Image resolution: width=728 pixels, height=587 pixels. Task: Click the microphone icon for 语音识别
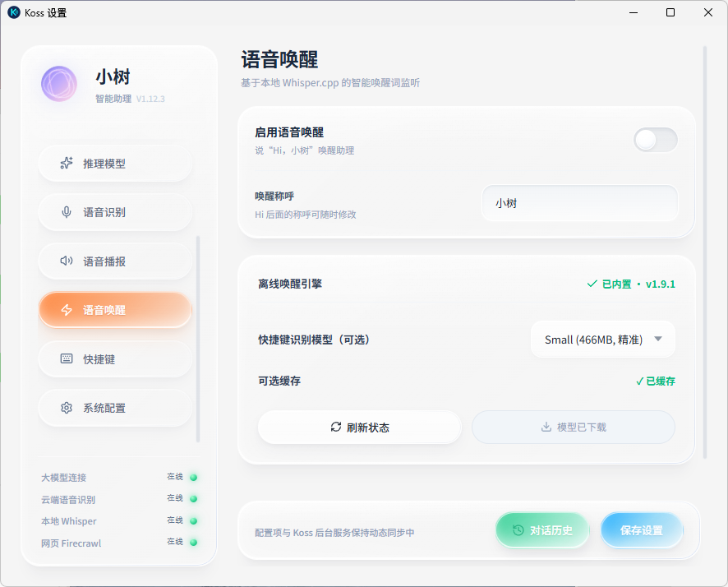pos(67,212)
